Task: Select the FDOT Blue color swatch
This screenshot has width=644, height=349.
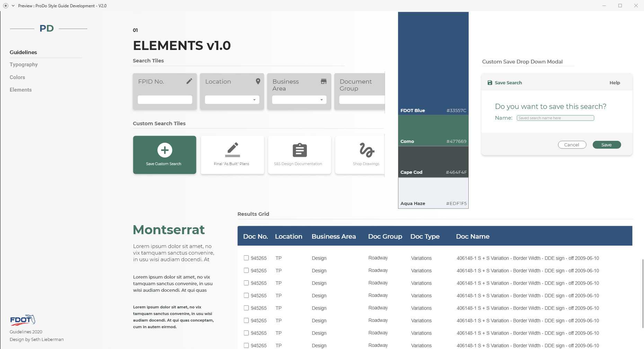Action: pyautogui.click(x=433, y=62)
